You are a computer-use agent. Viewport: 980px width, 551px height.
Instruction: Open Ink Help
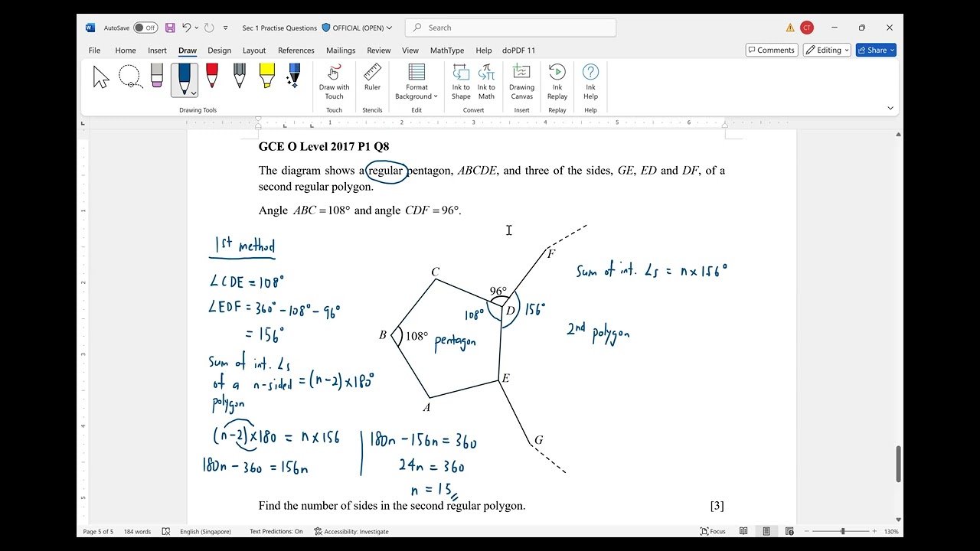pos(590,82)
